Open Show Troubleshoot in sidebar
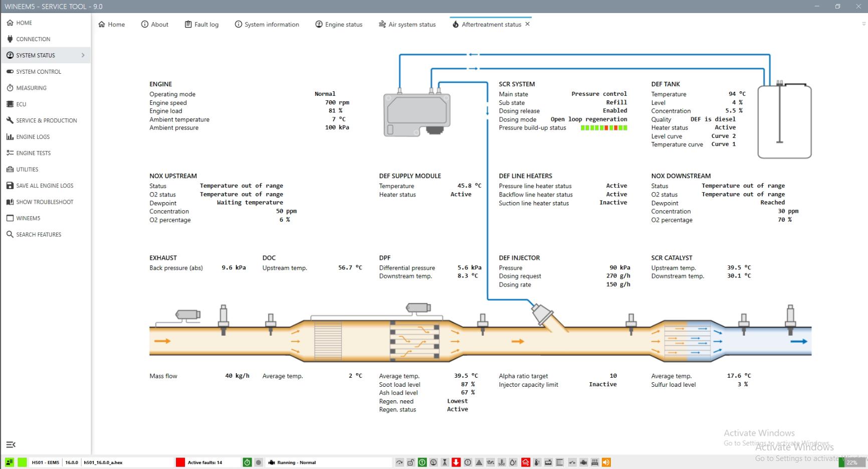 click(x=44, y=202)
